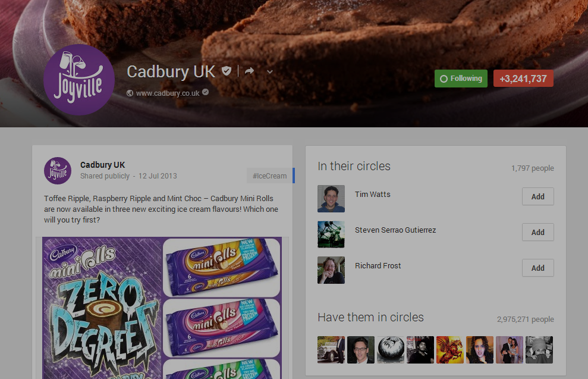Image resolution: width=588 pixels, height=379 pixels.
Task: Expand the chevron dropdown next to the share arrow
Action: coord(269,71)
